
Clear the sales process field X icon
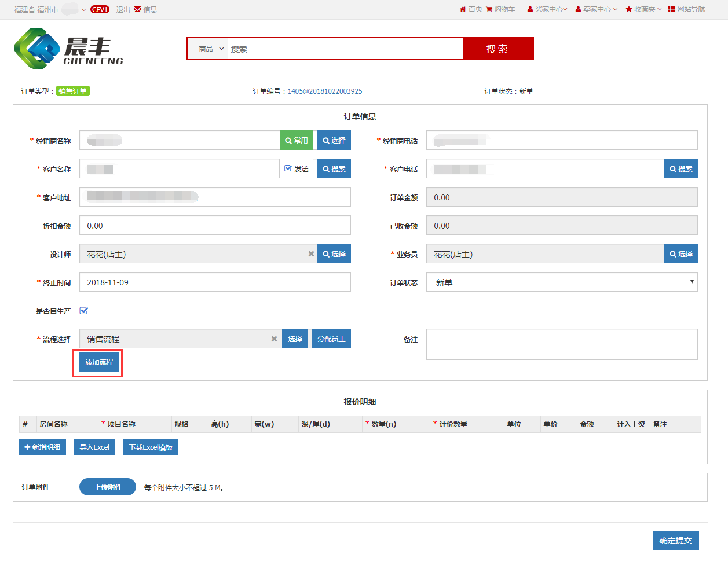tap(274, 339)
